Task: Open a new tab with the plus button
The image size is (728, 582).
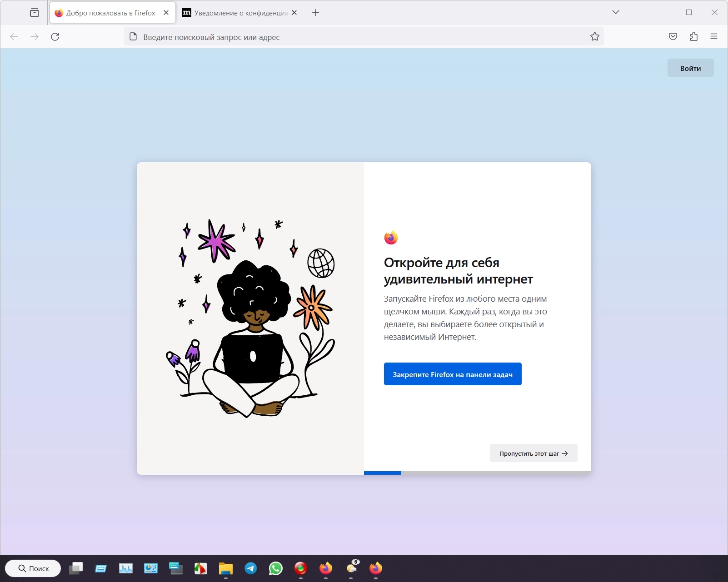Action: pyautogui.click(x=316, y=13)
